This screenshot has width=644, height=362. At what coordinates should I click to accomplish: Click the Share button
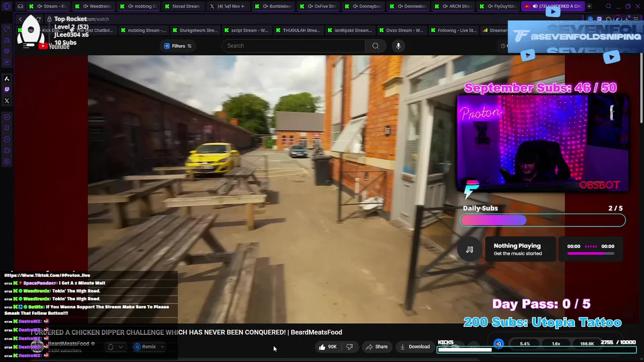(x=377, y=346)
